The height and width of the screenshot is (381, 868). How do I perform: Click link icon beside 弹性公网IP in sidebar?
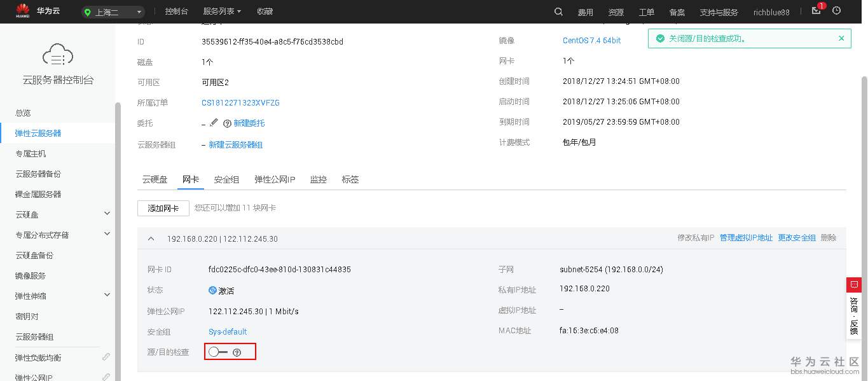pyautogui.click(x=106, y=377)
